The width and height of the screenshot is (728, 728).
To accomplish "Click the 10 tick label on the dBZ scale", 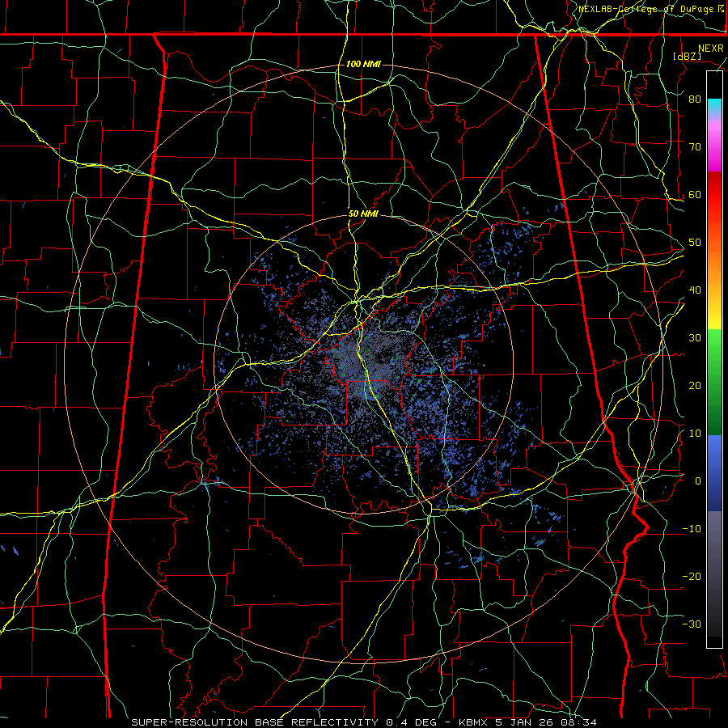I will pos(695,434).
